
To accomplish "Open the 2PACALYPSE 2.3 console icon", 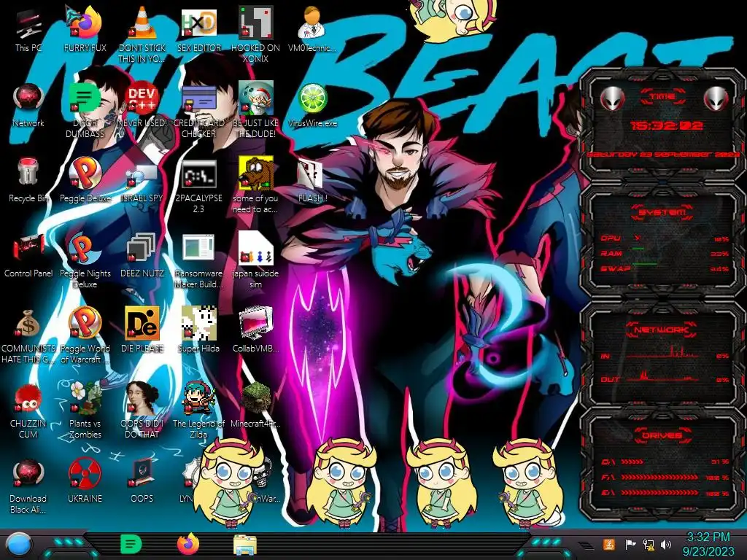I will coord(198,186).
